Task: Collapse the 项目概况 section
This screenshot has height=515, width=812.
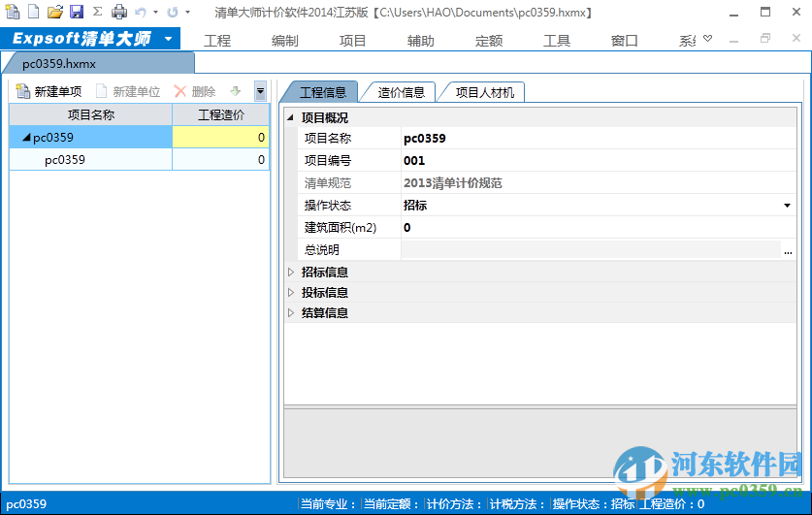Action: pos(290,118)
